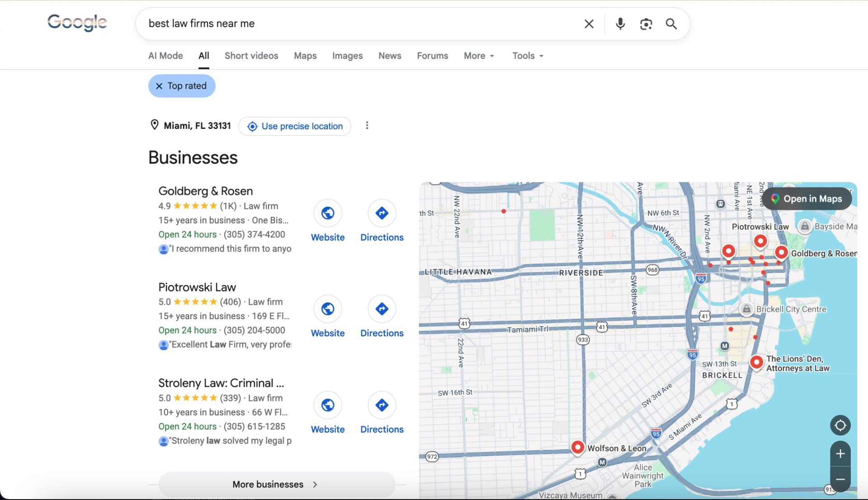Viewport: 868px width, 500px height.
Task: Open the Images tab
Action: tap(347, 56)
